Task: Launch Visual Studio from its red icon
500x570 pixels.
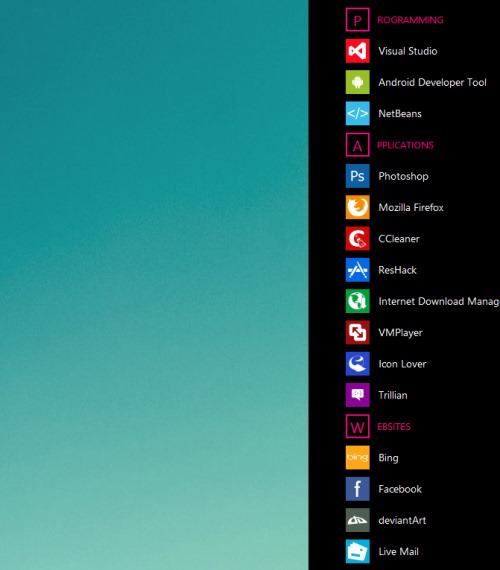Action: pyautogui.click(x=357, y=51)
